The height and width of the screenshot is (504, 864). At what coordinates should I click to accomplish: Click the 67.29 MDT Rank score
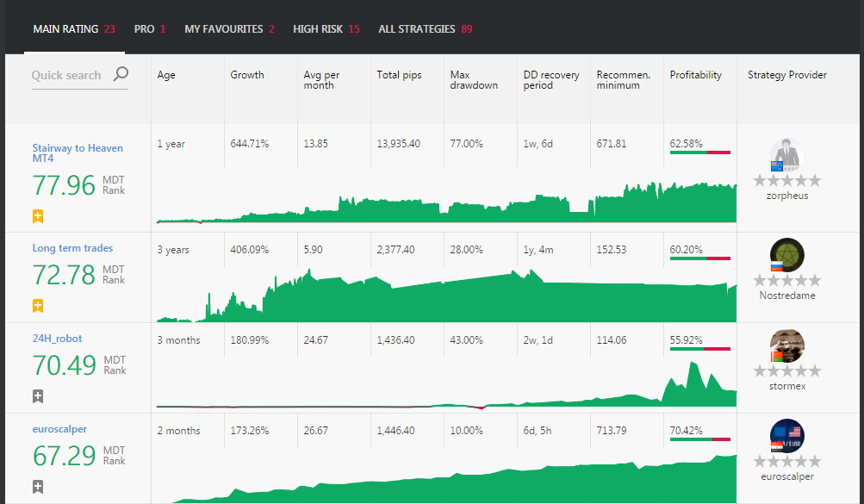coord(64,456)
